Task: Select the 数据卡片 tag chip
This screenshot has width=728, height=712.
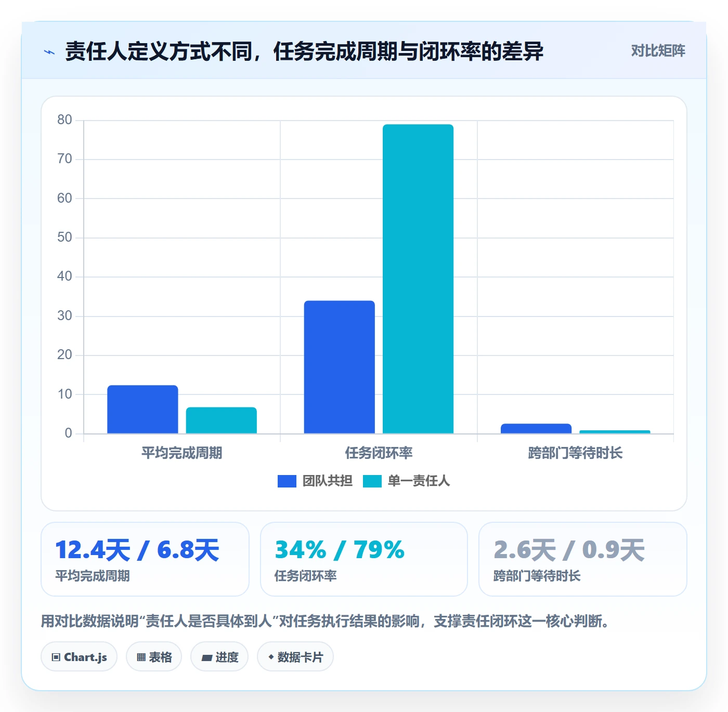Action: pyautogui.click(x=295, y=657)
